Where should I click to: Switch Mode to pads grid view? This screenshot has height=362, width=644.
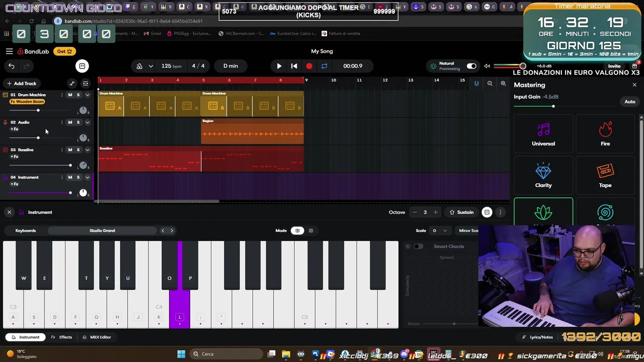pyautogui.click(x=311, y=231)
